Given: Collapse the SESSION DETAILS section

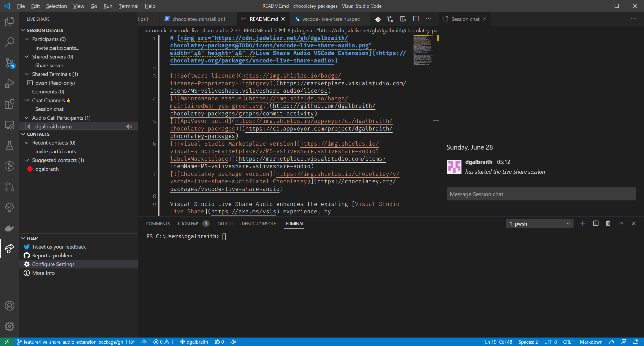Looking at the screenshot, I should (x=23, y=30).
